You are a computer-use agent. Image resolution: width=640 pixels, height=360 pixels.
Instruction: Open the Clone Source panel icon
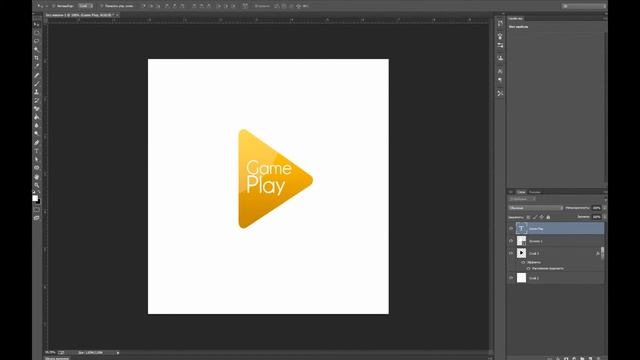[x=500, y=58]
